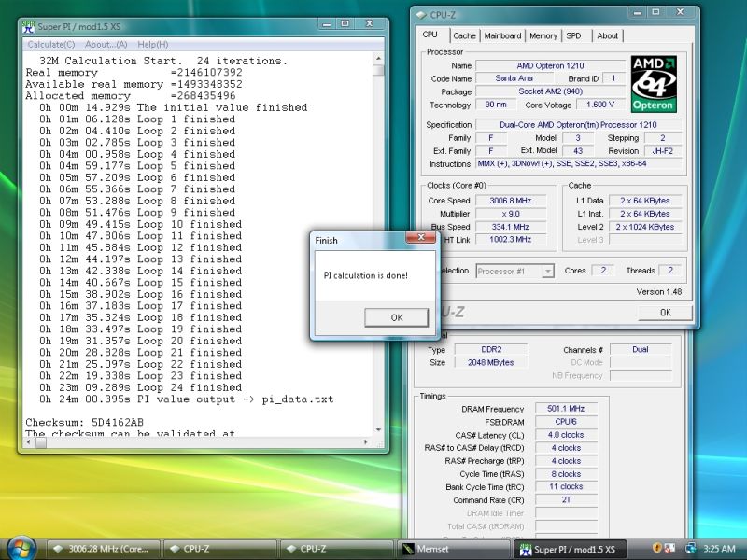Click the CPU-Z title bar icon

click(x=420, y=15)
